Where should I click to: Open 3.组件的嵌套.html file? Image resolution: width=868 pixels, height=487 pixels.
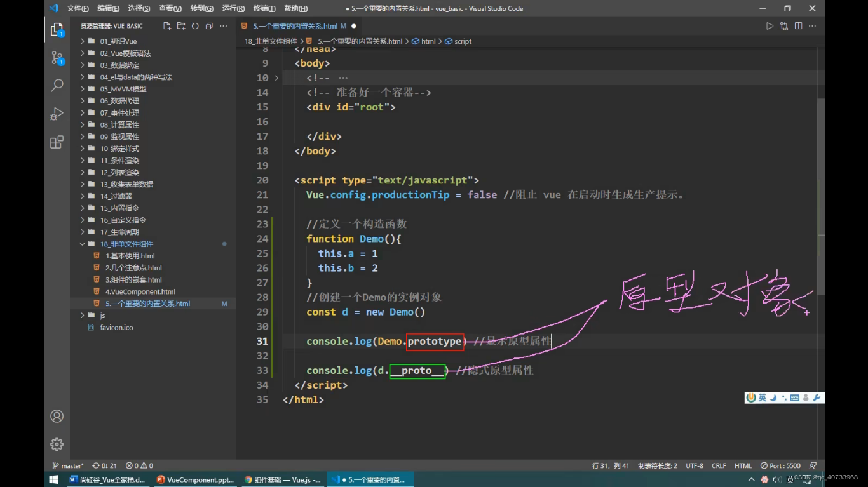153,279
